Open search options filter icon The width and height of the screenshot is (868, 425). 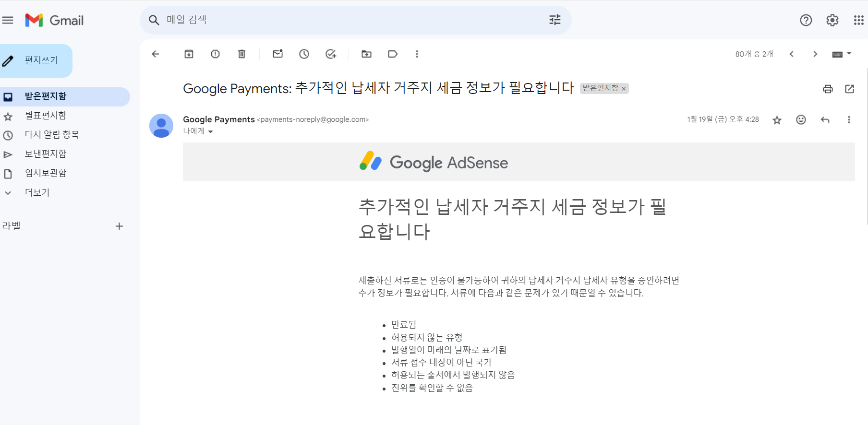coord(555,20)
